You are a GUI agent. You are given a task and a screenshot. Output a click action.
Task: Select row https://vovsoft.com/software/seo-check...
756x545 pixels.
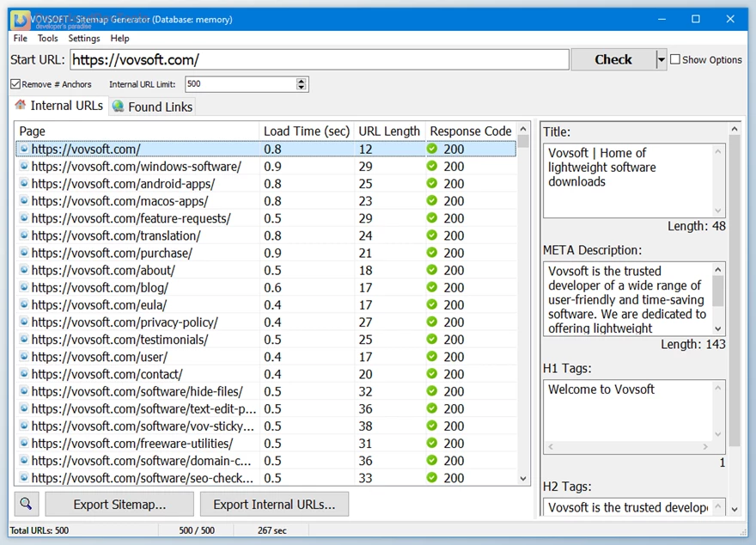click(x=265, y=478)
